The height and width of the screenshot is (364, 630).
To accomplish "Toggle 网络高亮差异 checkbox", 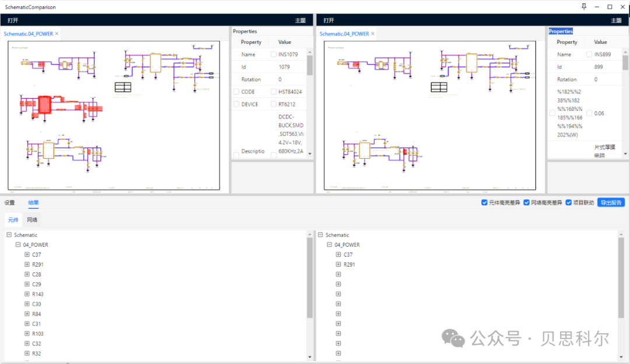I will point(526,202).
